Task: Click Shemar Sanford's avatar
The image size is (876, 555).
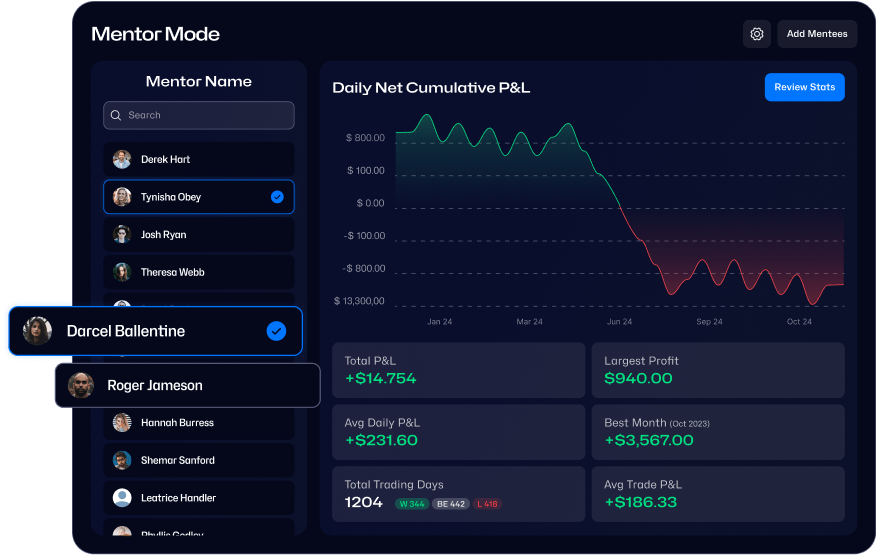Action: 122,460
